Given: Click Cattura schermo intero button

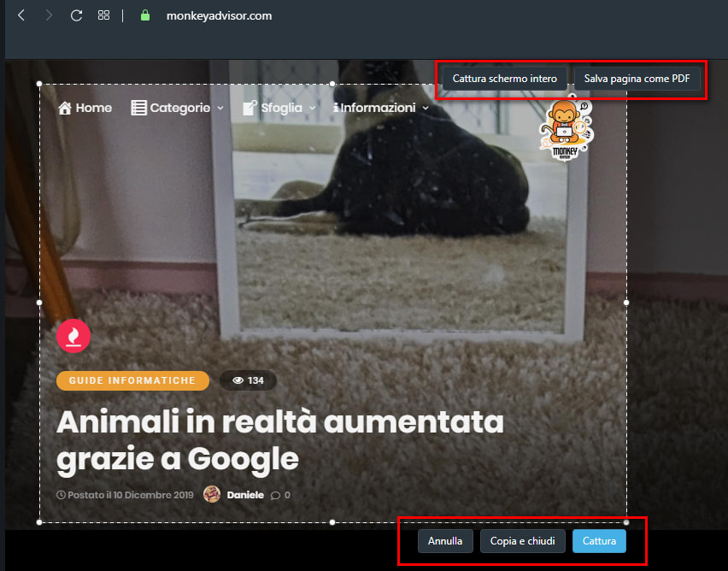Looking at the screenshot, I should coord(505,79).
